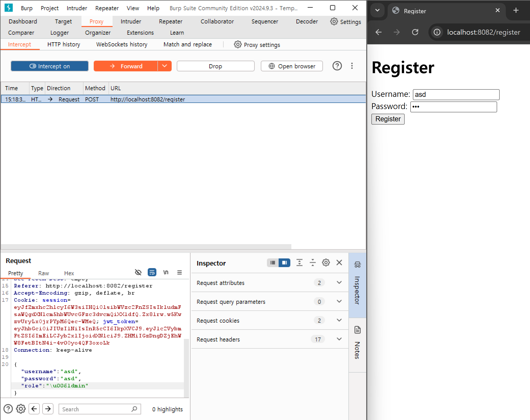Click the Burp Suite logo icon

(x=9, y=8)
